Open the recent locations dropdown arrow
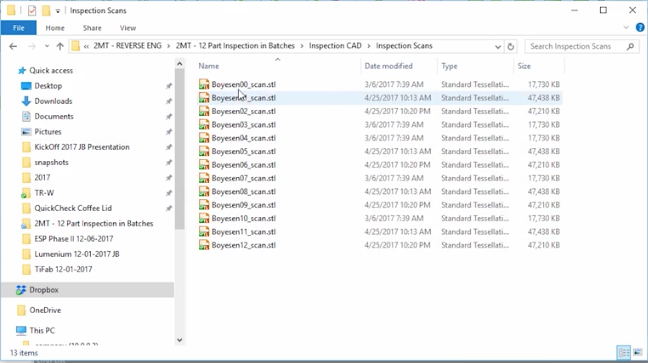Viewport: 648px width, 363px height. point(47,46)
